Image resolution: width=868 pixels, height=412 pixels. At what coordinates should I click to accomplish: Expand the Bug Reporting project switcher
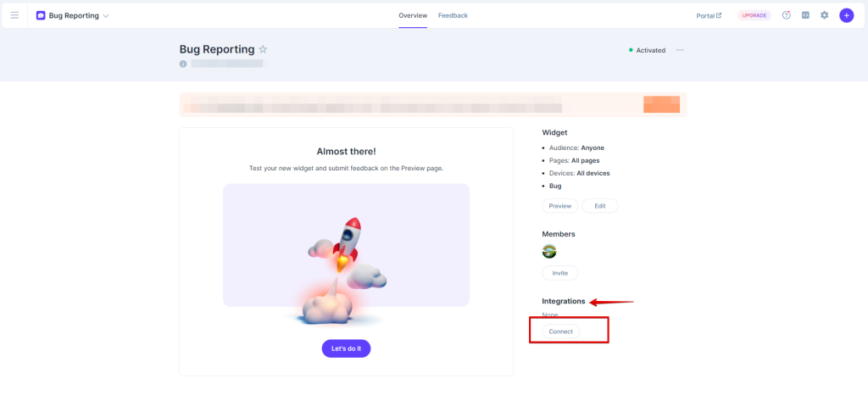105,16
